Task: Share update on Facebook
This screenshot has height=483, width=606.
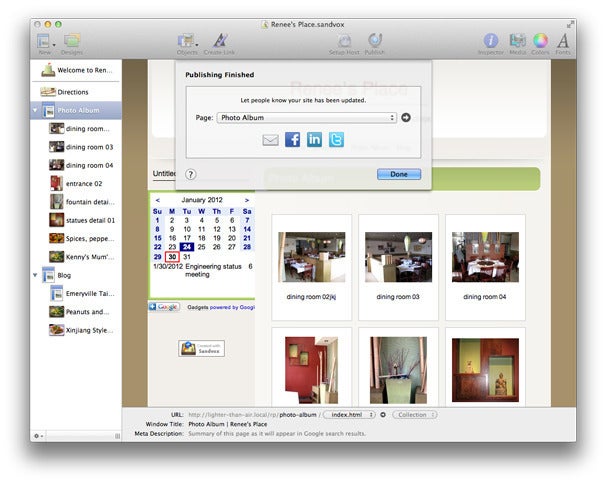Action: point(293,139)
